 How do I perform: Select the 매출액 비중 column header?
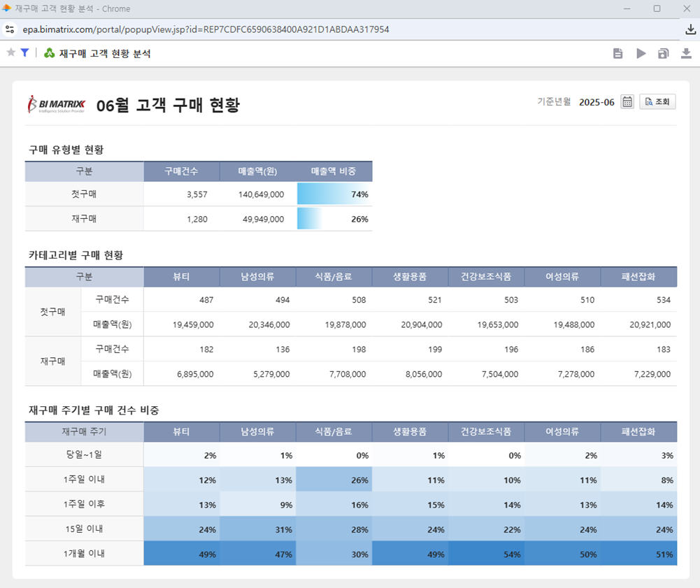(x=334, y=171)
